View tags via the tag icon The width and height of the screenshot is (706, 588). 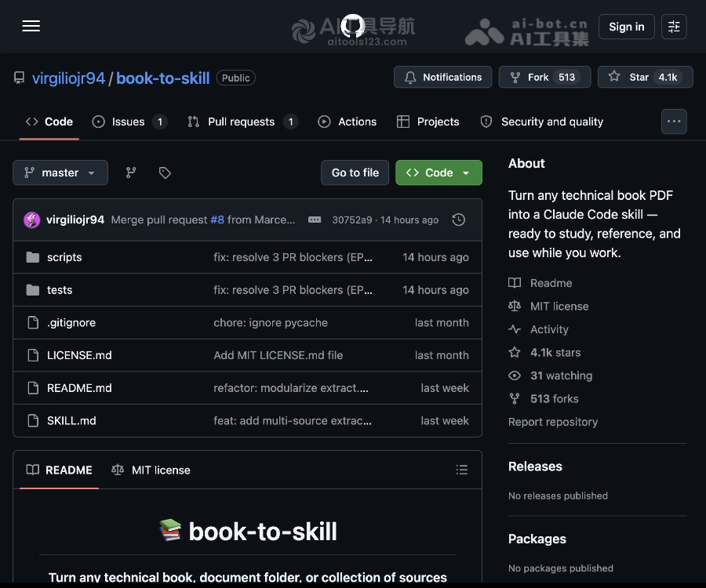tap(165, 172)
